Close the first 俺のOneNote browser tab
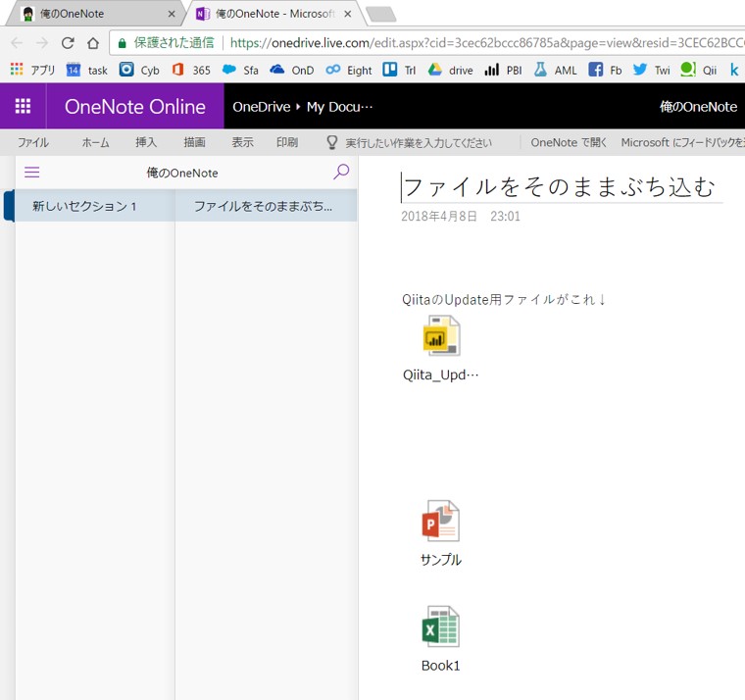Screen dimensions: 745x700 coord(172,15)
